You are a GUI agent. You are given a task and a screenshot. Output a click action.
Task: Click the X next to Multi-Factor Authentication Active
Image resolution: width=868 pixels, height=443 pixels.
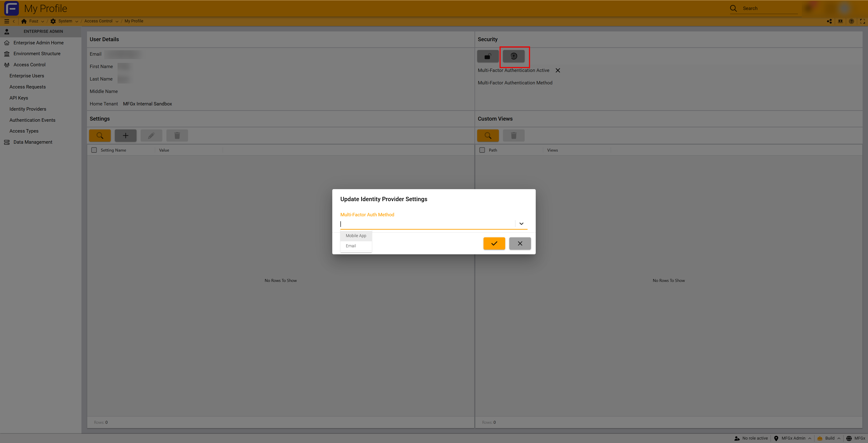pyautogui.click(x=558, y=71)
